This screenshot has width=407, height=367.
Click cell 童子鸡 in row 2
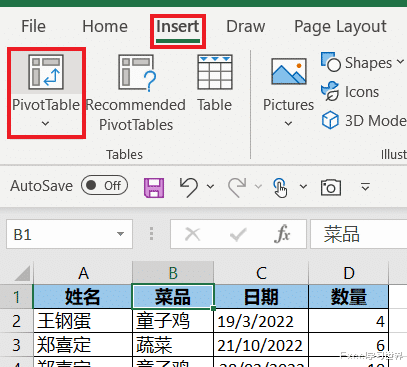click(x=173, y=321)
